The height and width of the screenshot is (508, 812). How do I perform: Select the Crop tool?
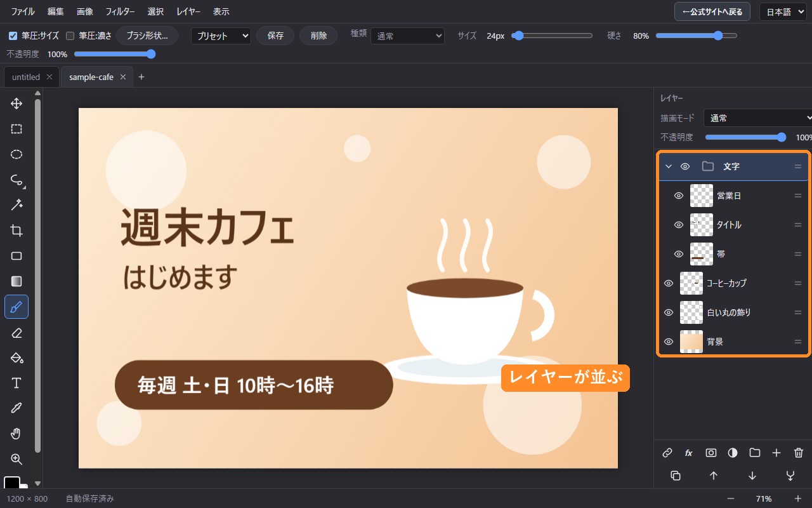tap(16, 231)
